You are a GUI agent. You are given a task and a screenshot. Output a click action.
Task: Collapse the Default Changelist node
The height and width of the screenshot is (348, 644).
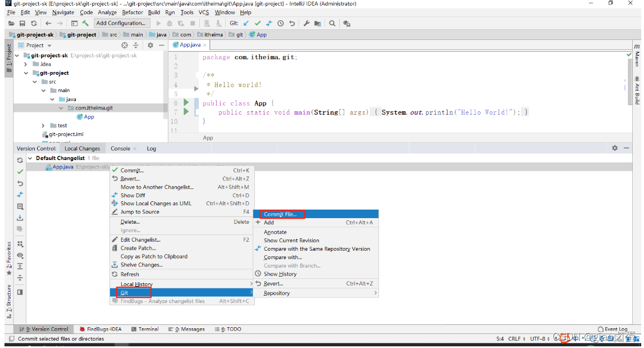coord(30,159)
